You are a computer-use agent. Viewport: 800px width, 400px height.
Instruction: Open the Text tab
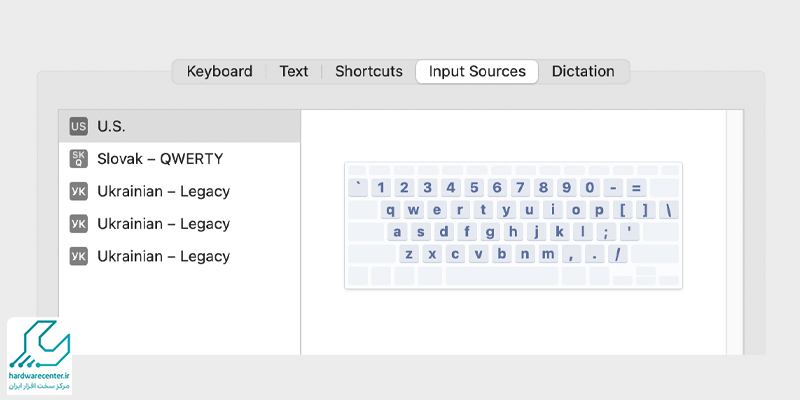294,72
